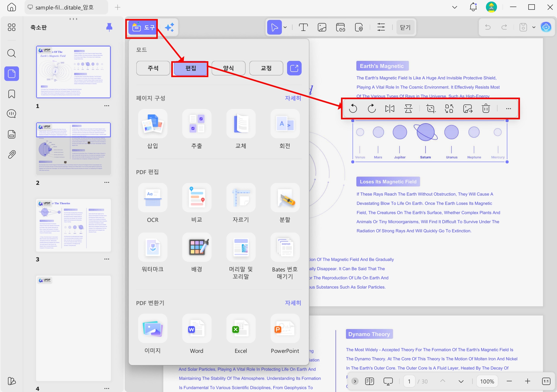Open the bookmark sidebar icon
The image size is (557, 392).
pyautogui.click(x=12, y=94)
